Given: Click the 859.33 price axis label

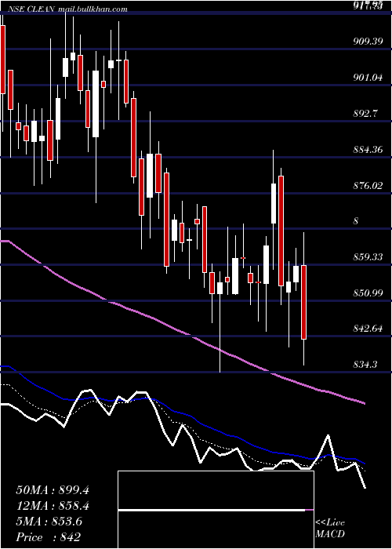Looking at the screenshot, I should tap(368, 257).
